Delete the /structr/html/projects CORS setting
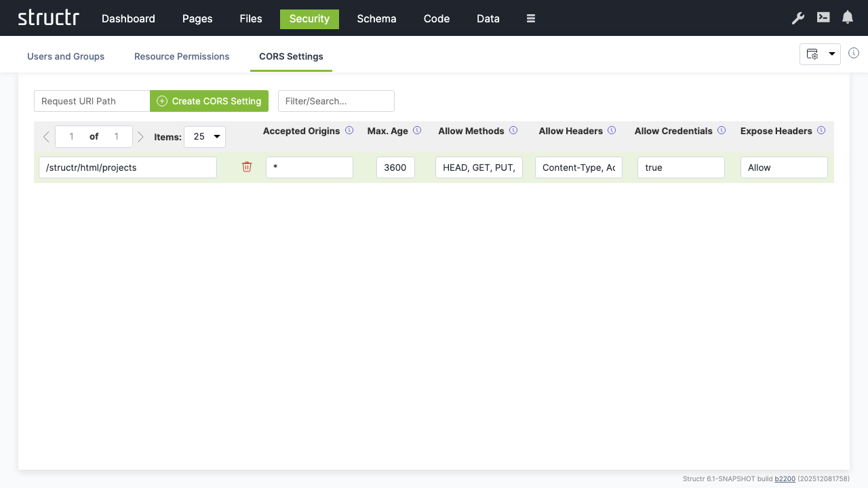The height and width of the screenshot is (488, 868). [247, 167]
